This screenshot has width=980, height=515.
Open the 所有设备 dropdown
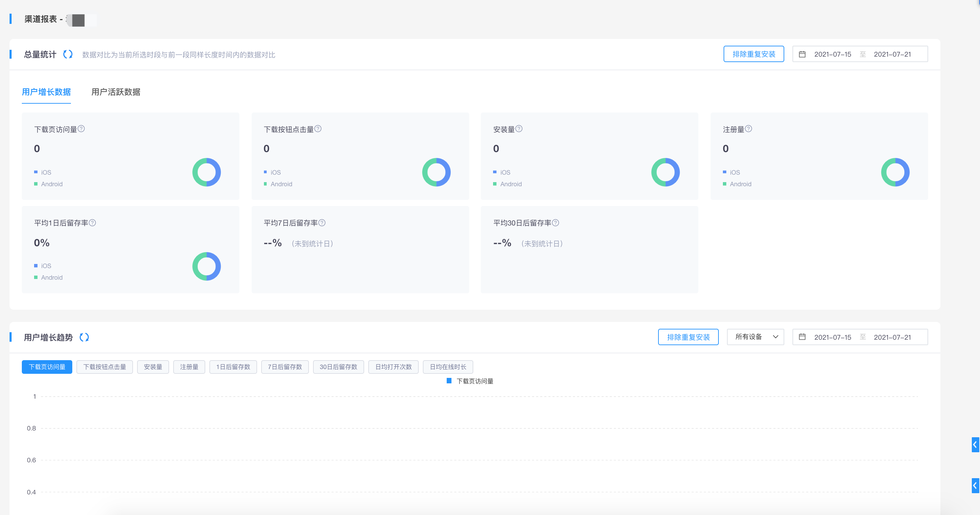[755, 337]
